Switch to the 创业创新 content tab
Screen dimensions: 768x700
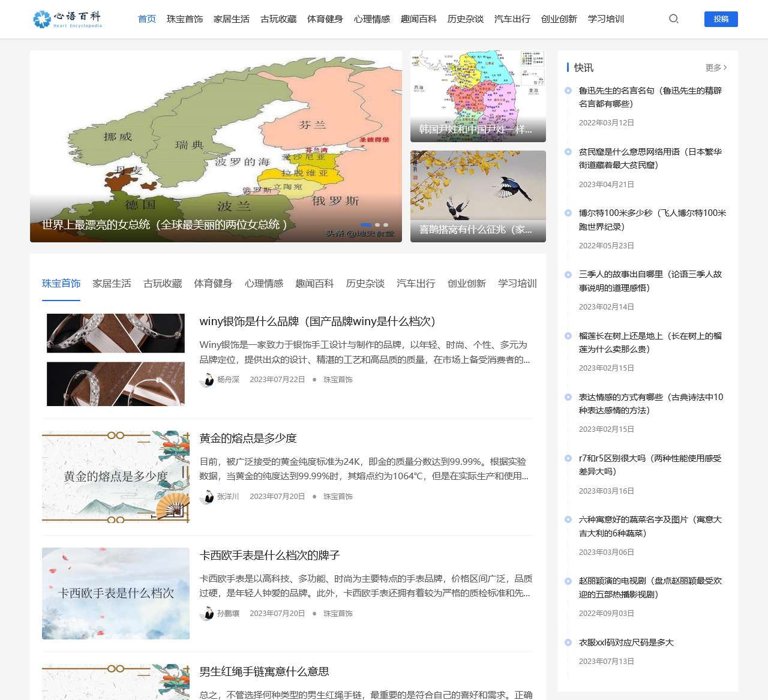[467, 284]
